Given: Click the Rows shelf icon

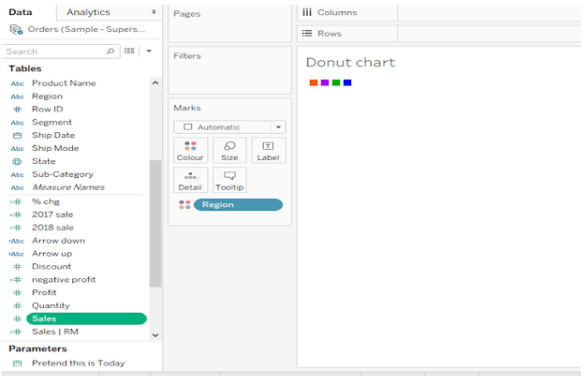Looking at the screenshot, I should [x=307, y=34].
